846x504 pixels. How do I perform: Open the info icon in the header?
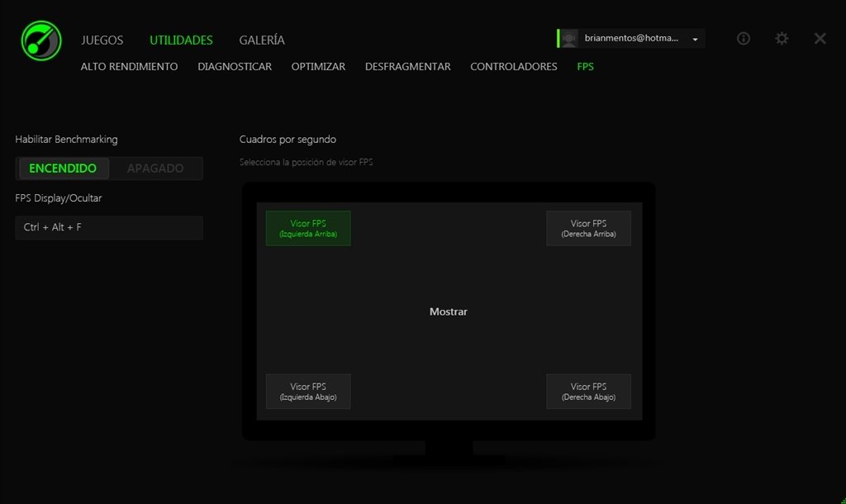(x=744, y=38)
